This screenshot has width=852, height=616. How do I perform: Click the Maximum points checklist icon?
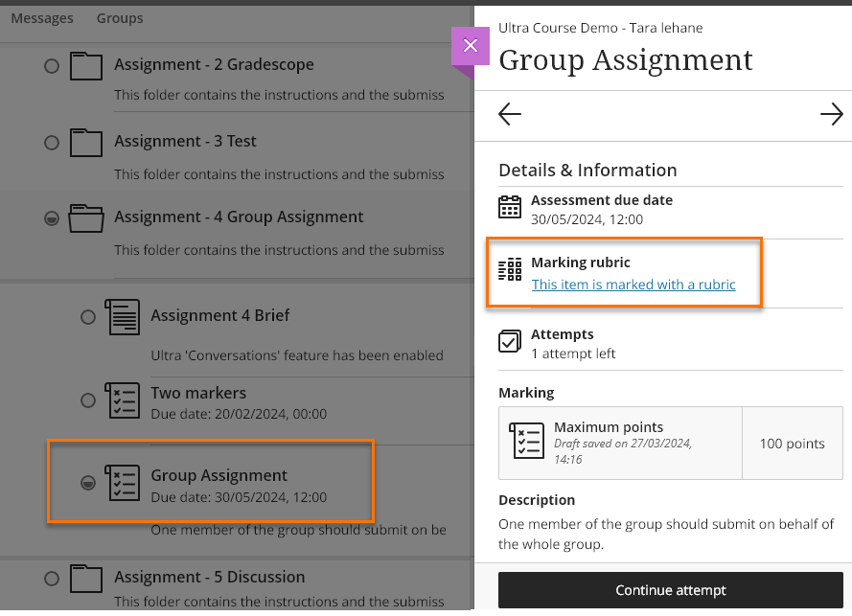coord(528,439)
